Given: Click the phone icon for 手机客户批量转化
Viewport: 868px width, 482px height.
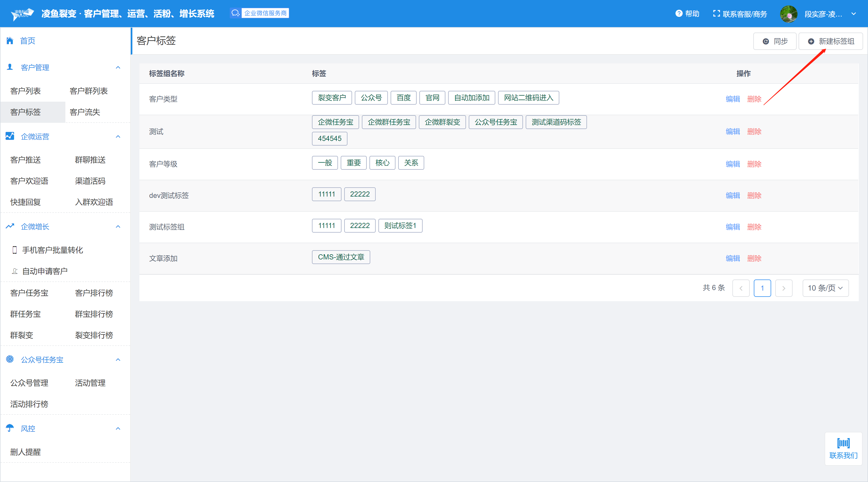Looking at the screenshot, I should [14, 250].
